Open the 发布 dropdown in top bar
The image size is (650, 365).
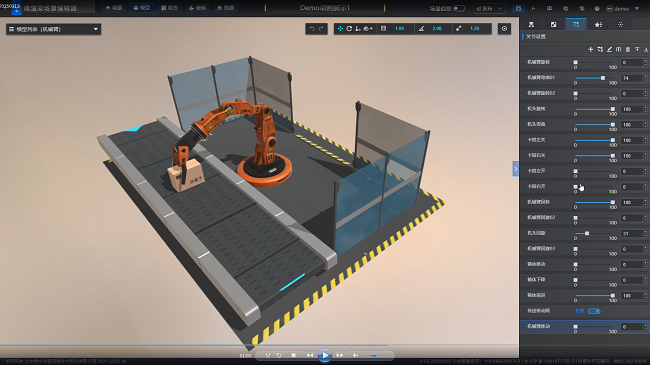pos(490,8)
